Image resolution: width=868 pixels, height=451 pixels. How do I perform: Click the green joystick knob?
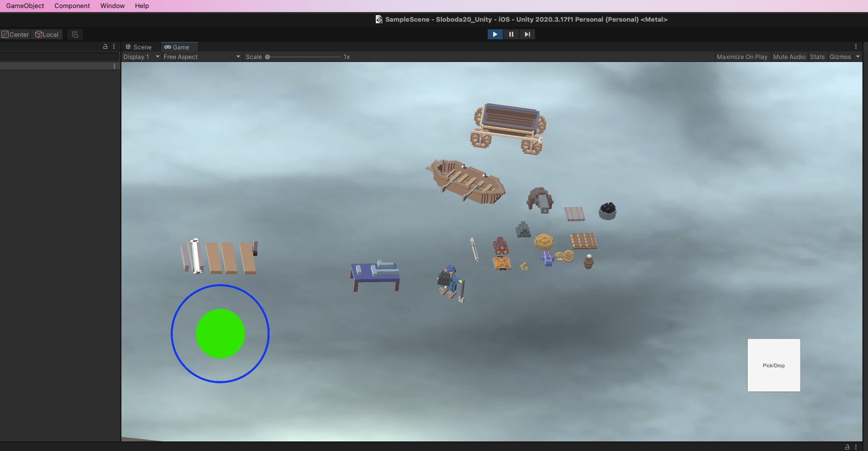point(220,334)
